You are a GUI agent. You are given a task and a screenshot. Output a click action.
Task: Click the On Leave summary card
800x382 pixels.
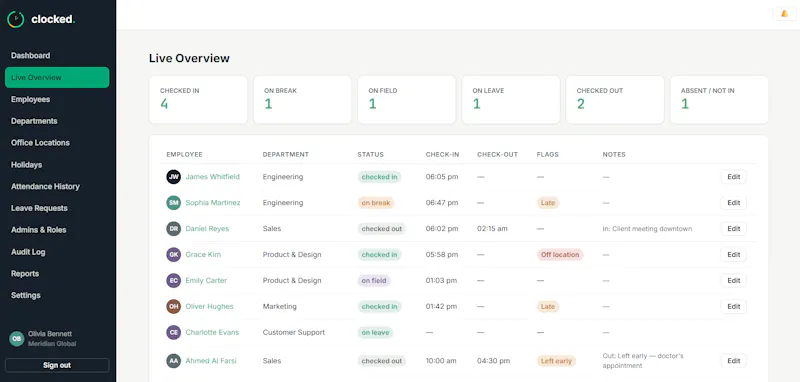[x=511, y=100]
